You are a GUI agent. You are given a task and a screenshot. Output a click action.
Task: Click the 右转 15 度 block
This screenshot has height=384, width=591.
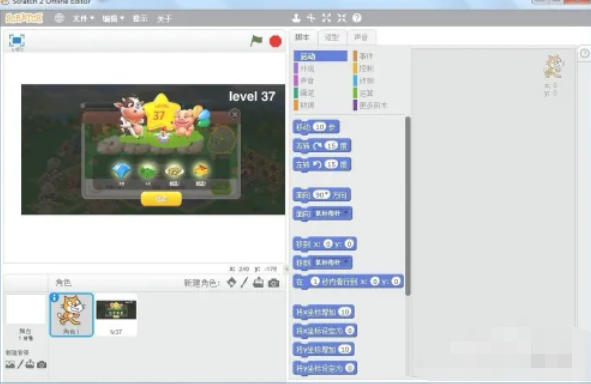point(322,145)
